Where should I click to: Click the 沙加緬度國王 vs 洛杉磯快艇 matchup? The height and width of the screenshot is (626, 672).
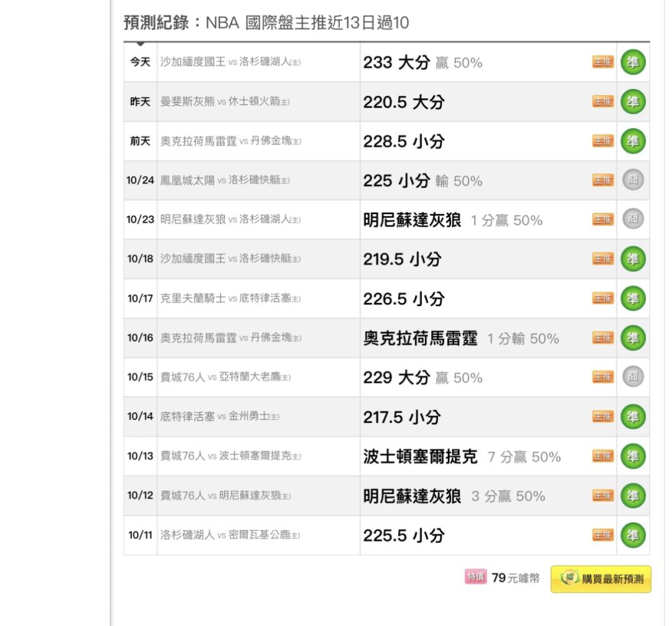click(231, 259)
